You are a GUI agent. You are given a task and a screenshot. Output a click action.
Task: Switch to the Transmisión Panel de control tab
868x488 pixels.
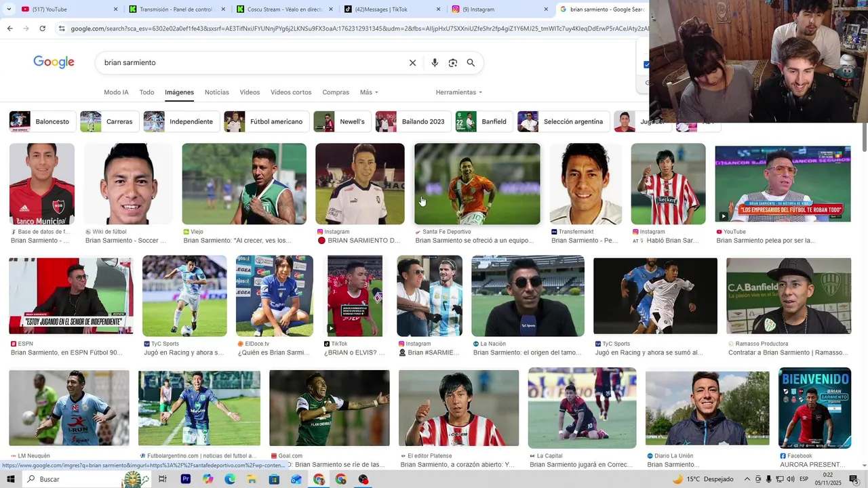pos(178,9)
